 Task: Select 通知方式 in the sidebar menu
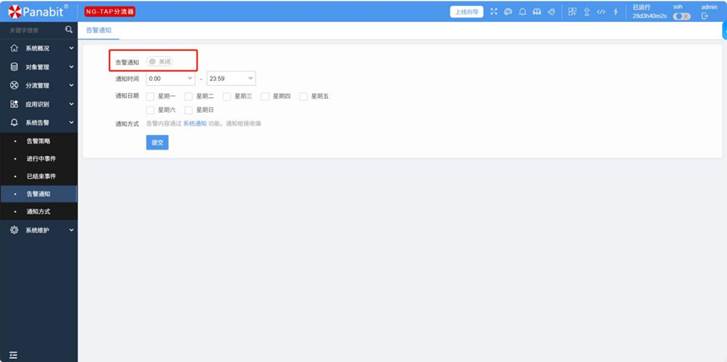[x=39, y=211]
